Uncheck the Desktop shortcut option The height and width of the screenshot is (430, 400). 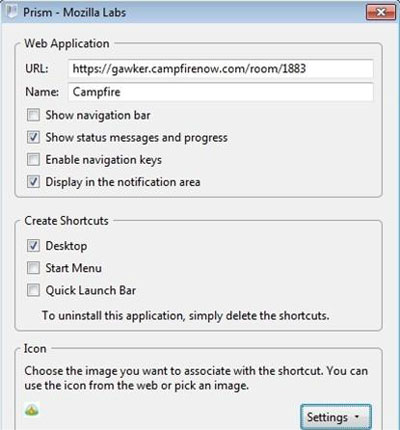[x=33, y=246]
